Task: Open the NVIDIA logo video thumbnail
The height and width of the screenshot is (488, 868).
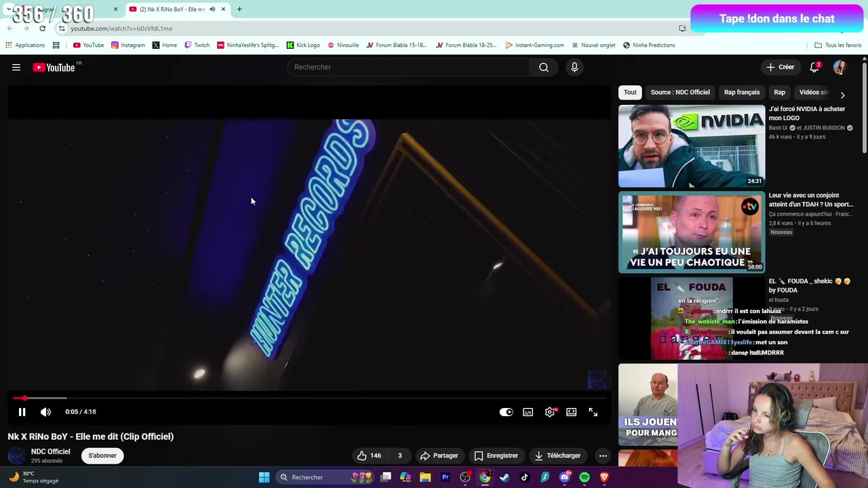Action: coord(692,146)
